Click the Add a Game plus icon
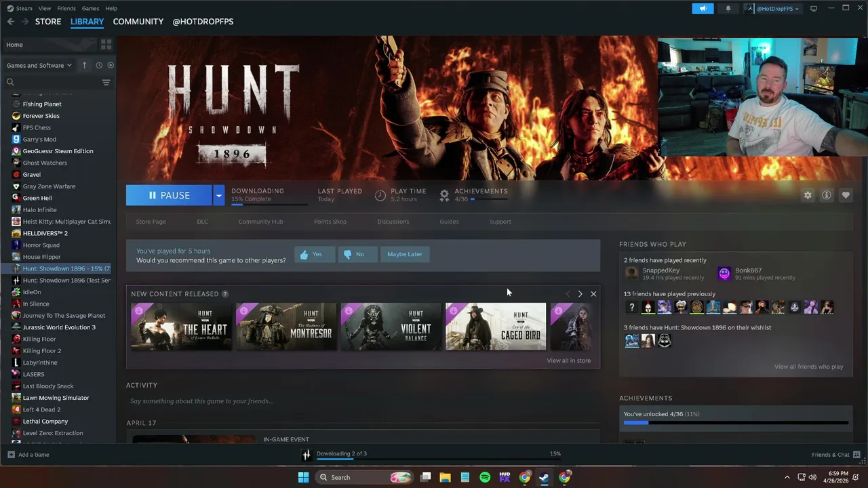This screenshot has width=868, height=488. pyautogui.click(x=11, y=454)
